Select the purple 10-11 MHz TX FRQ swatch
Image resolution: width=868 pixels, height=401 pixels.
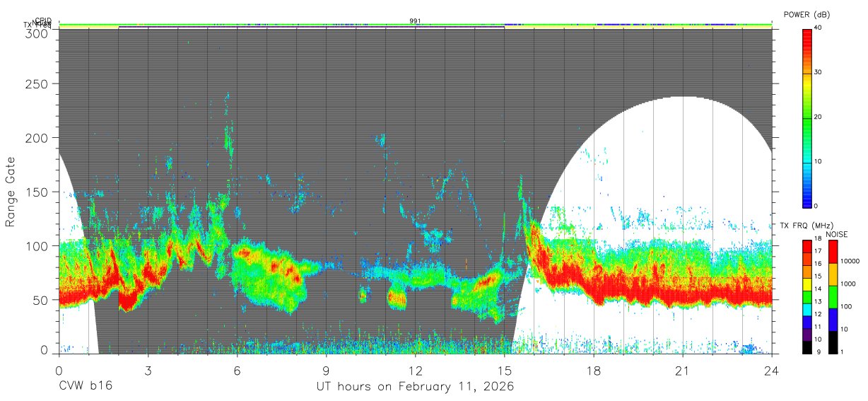[x=807, y=334]
